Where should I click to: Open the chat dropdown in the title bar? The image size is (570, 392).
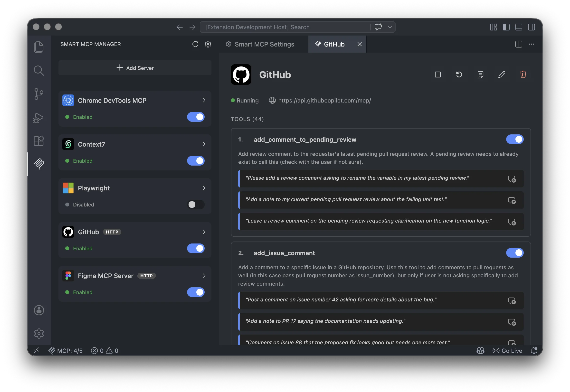coord(390,27)
